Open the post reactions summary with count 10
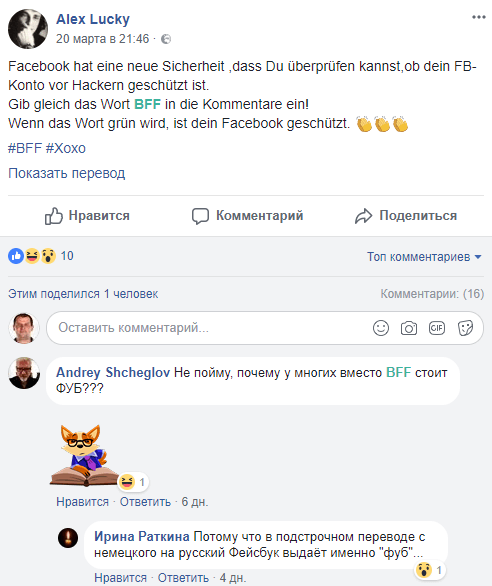492x586 pixels. tap(40, 256)
